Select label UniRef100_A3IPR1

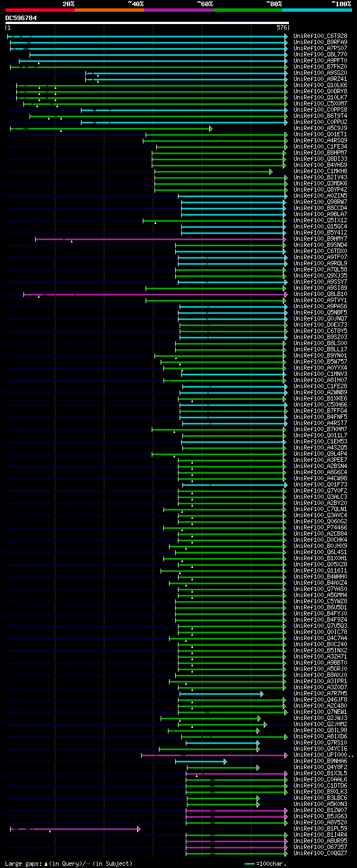pyautogui.click(x=320, y=681)
